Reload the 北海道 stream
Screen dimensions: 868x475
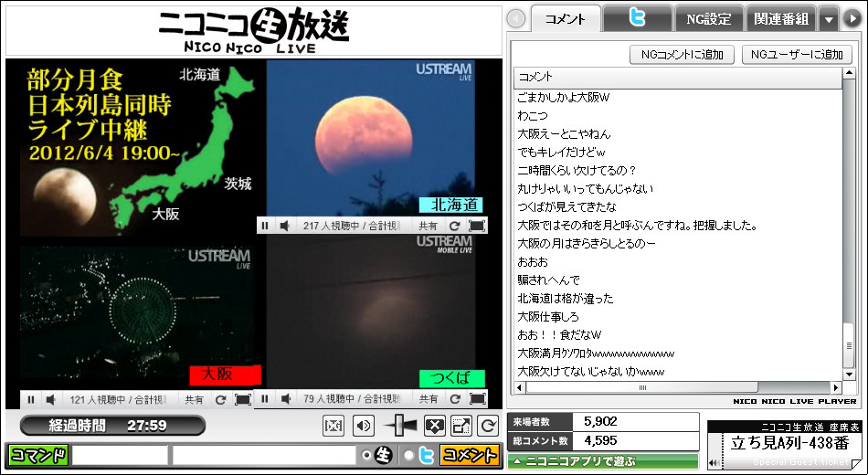coord(454,226)
